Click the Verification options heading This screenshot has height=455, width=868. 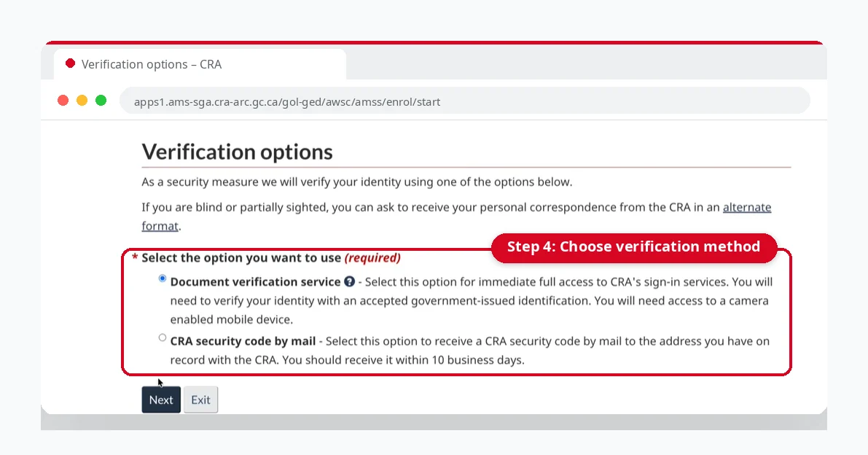(x=238, y=152)
